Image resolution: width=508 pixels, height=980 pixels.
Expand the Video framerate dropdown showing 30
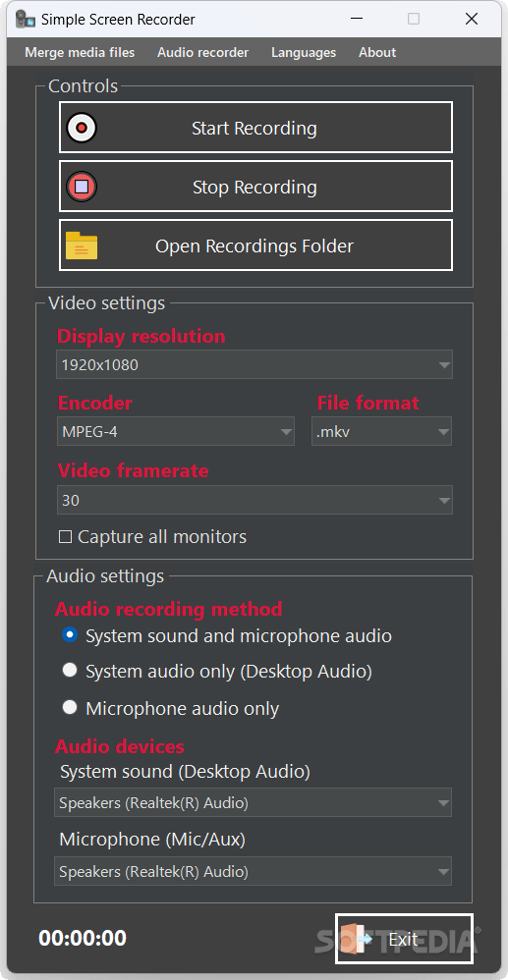254,500
